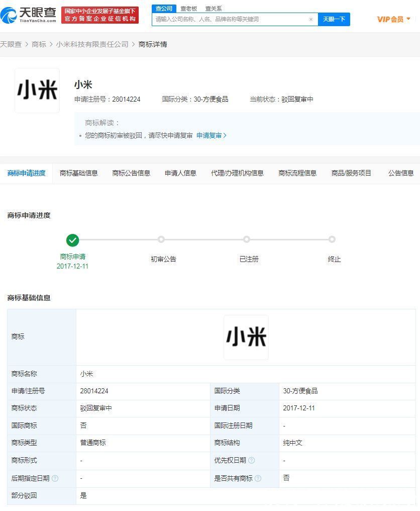This screenshot has width=420, height=511.
Task: Click the 当前状态：驳回复审中 text
Action: (281, 99)
